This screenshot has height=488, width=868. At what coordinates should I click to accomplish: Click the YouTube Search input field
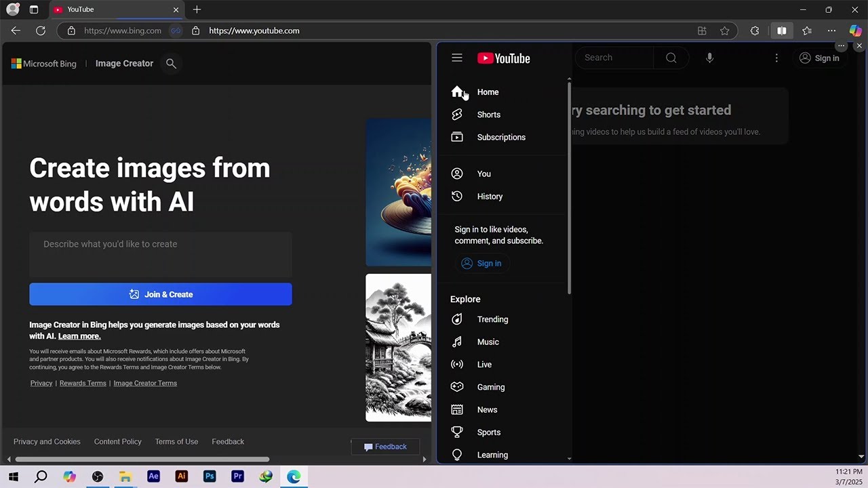tap(614, 58)
